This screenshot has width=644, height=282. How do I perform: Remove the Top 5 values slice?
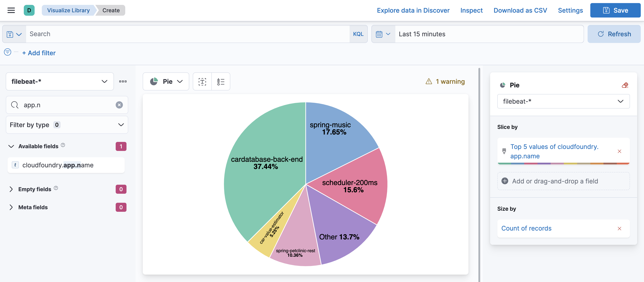click(619, 151)
